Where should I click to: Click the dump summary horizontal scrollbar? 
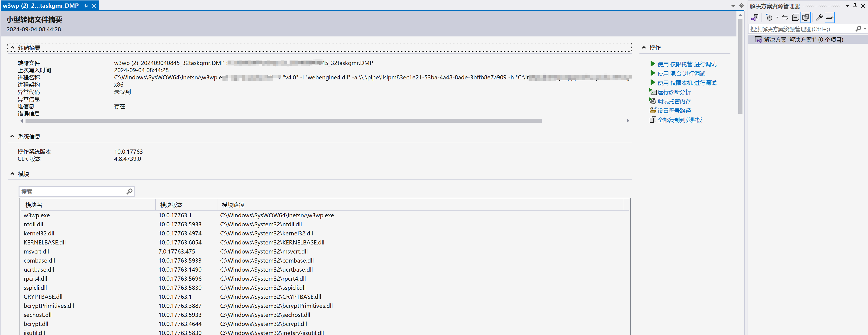(283, 121)
